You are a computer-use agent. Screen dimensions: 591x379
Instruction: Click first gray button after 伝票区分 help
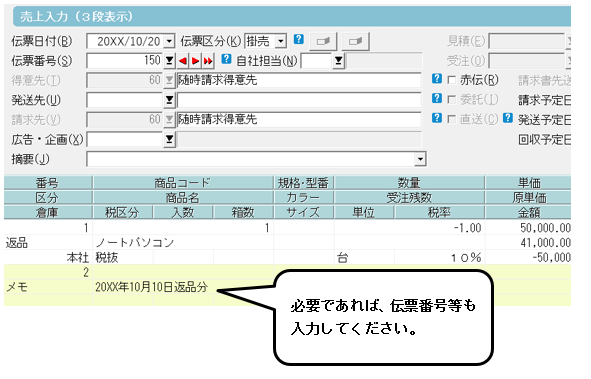(x=323, y=41)
